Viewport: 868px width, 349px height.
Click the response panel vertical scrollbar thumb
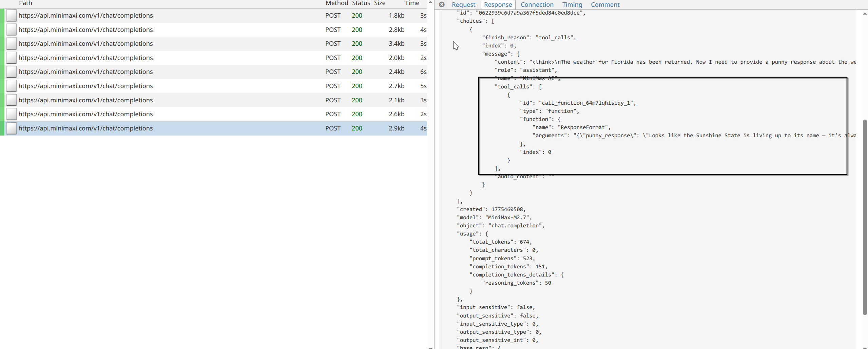[865, 217]
